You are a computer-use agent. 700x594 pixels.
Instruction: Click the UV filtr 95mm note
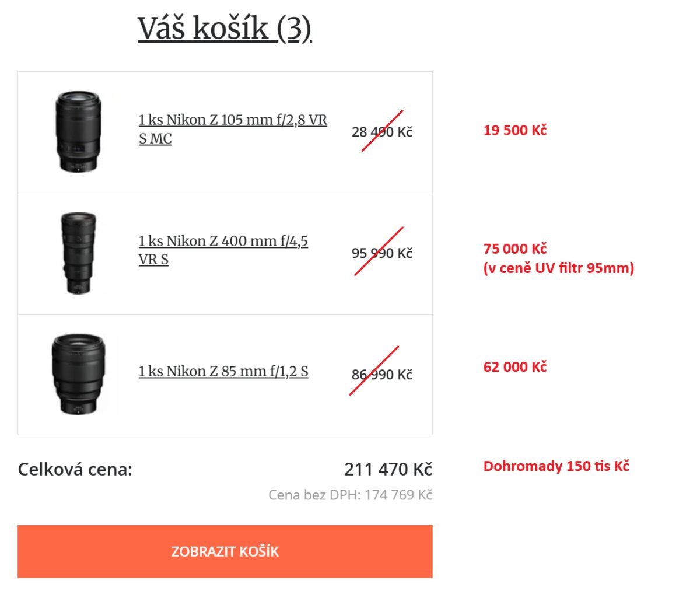(x=558, y=268)
